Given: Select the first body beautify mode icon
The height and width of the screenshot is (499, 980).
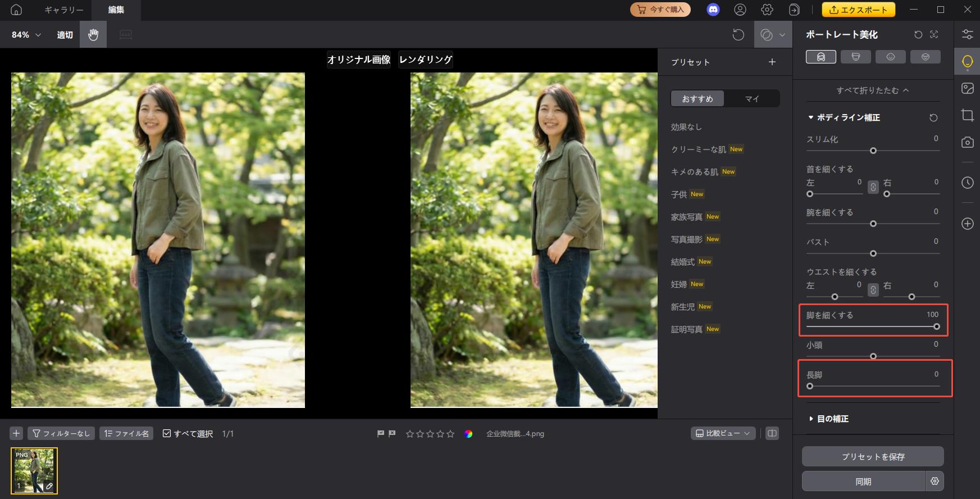Looking at the screenshot, I should [x=821, y=57].
